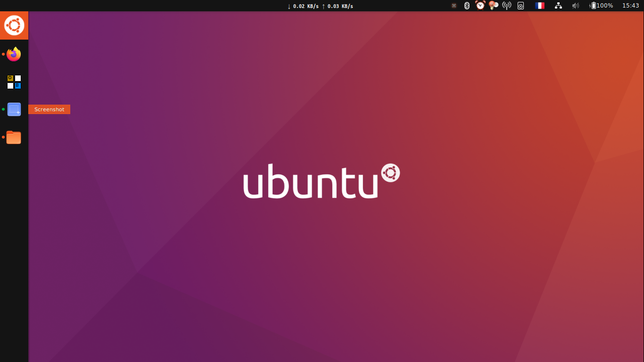Open the wired network connection indicator
Viewport: 644px width, 362px height.
(559, 6)
